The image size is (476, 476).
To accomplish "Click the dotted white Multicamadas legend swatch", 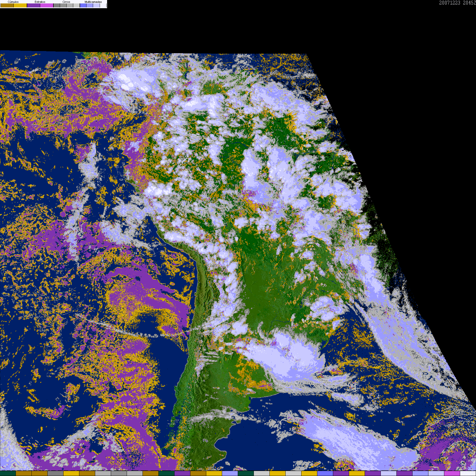I will (x=103, y=5).
